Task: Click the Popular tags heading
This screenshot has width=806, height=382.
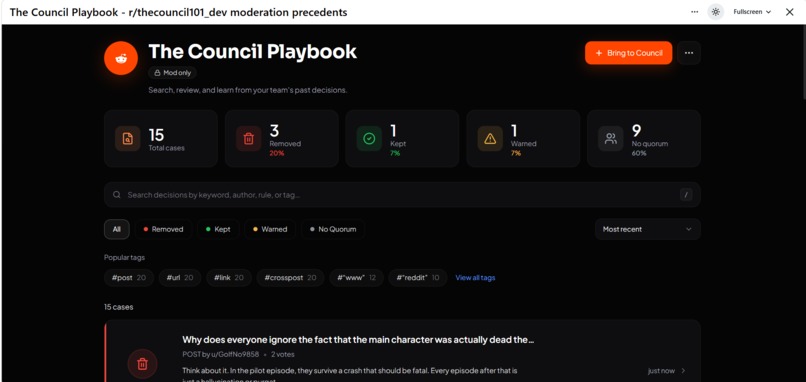Action: [x=124, y=258]
